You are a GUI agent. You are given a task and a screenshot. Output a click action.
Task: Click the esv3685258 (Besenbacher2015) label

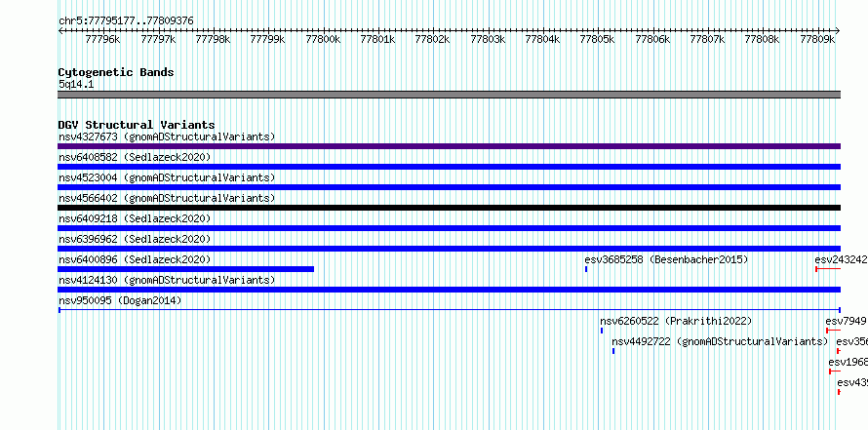tap(666, 259)
